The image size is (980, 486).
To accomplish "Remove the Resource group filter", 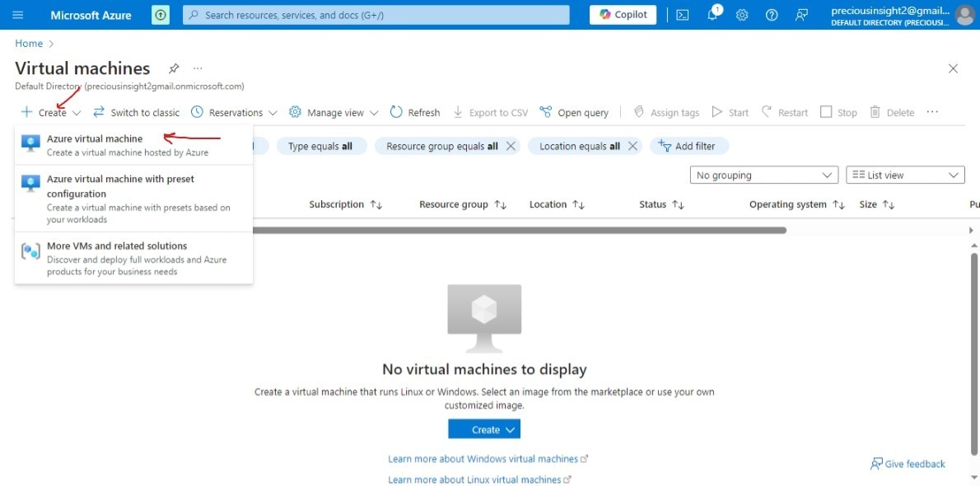I will coord(511,146).
